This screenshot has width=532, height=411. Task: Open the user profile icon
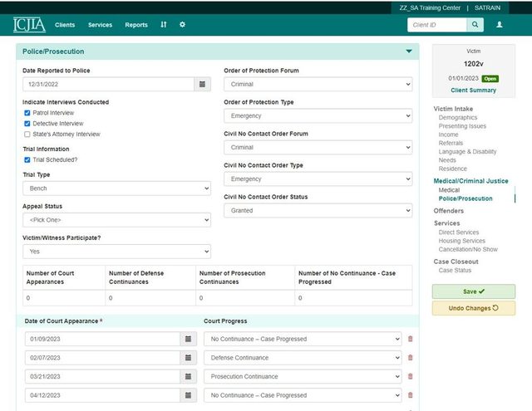(500, 25)
